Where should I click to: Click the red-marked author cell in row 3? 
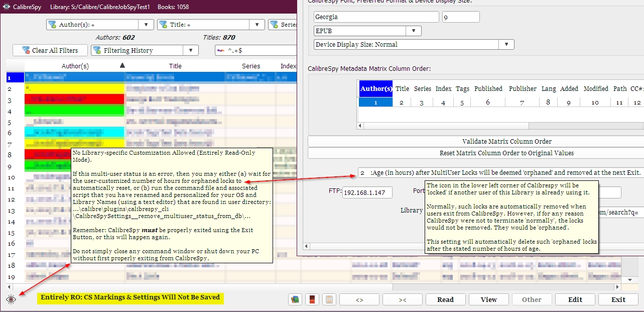click(x=75, y=99)
